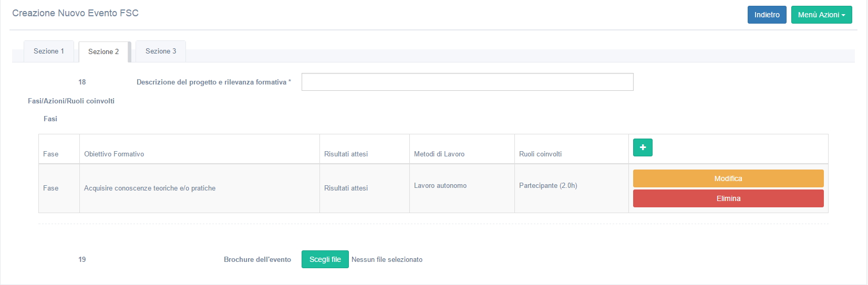Image resolution: width=868 pixels, height=285 pixels.
Task: Open the Menù Azioni dropdown
Action: pos(821,15)
